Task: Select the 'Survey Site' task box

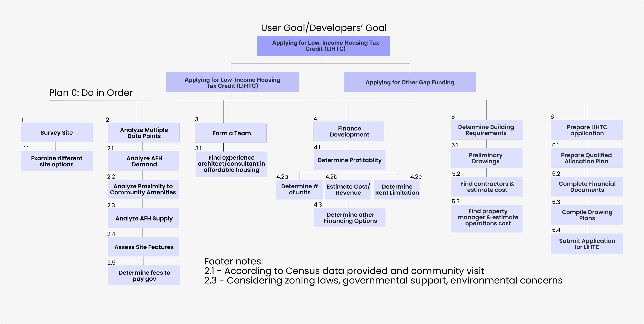Action: [56, 133]
